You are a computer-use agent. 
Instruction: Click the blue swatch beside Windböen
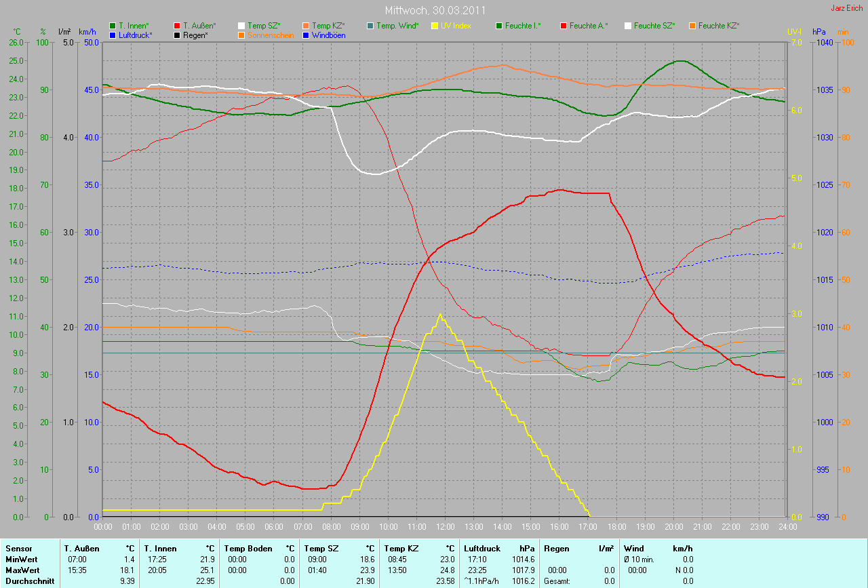click(306, 35)
